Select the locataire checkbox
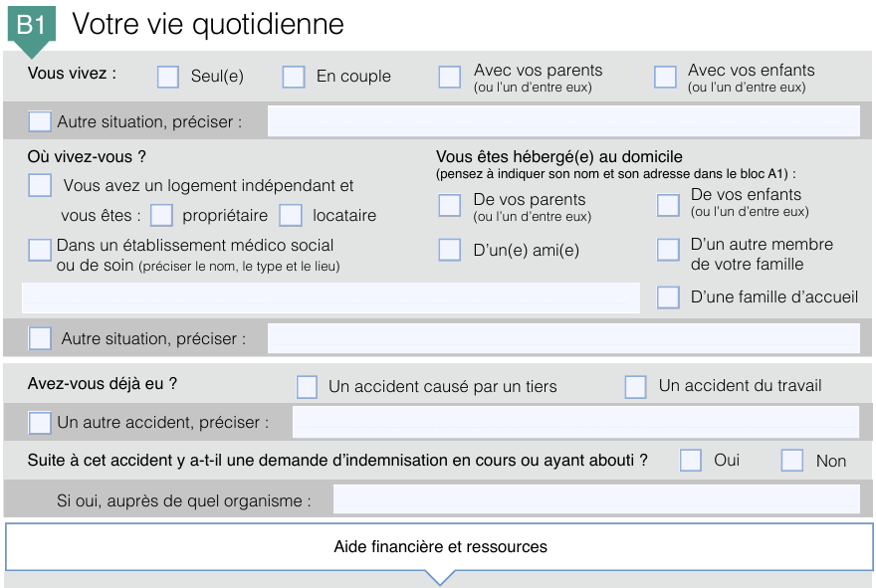This screenshot has height=588, width=876. (291, 216)
